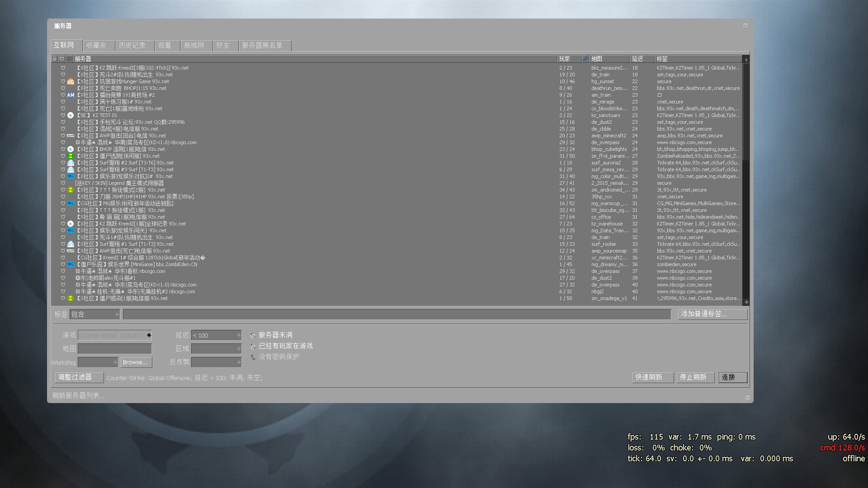Viewport: 868px width, 488px height.
Task: Open the 延迟 latency dropdown
Action: coord(217,335)
